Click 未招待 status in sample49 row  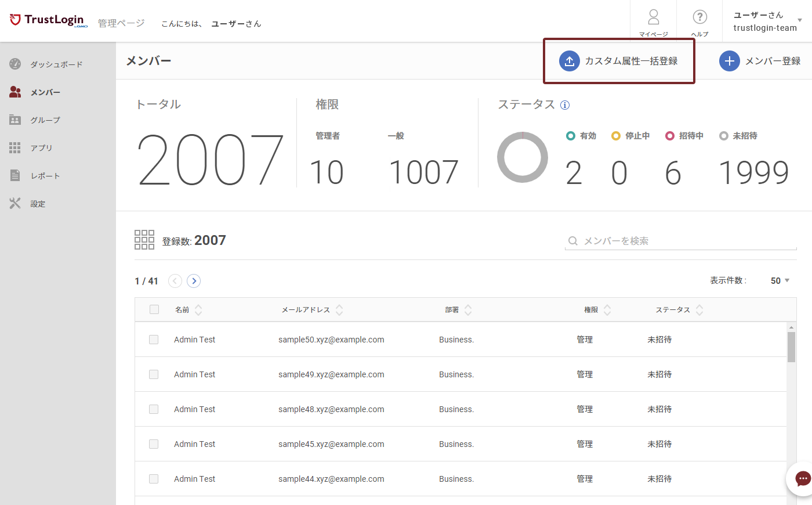(x=659, y=374)
